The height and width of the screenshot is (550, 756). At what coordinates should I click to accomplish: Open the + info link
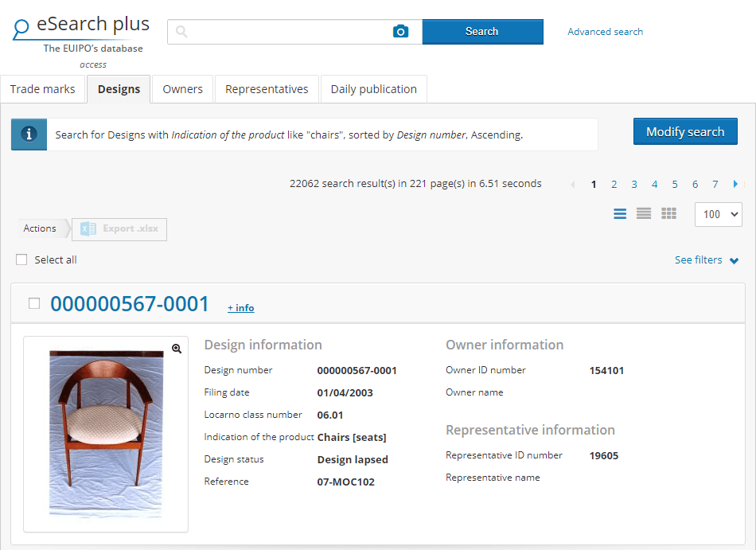241,307
